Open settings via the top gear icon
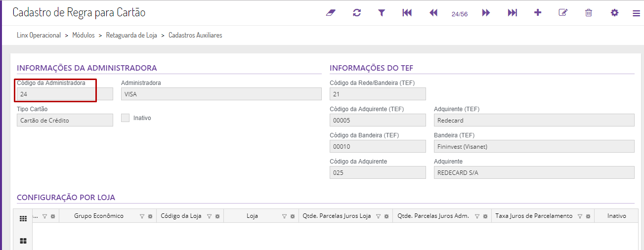The width and height of the screenshot is (644, 250). click(x=614, y=13)
